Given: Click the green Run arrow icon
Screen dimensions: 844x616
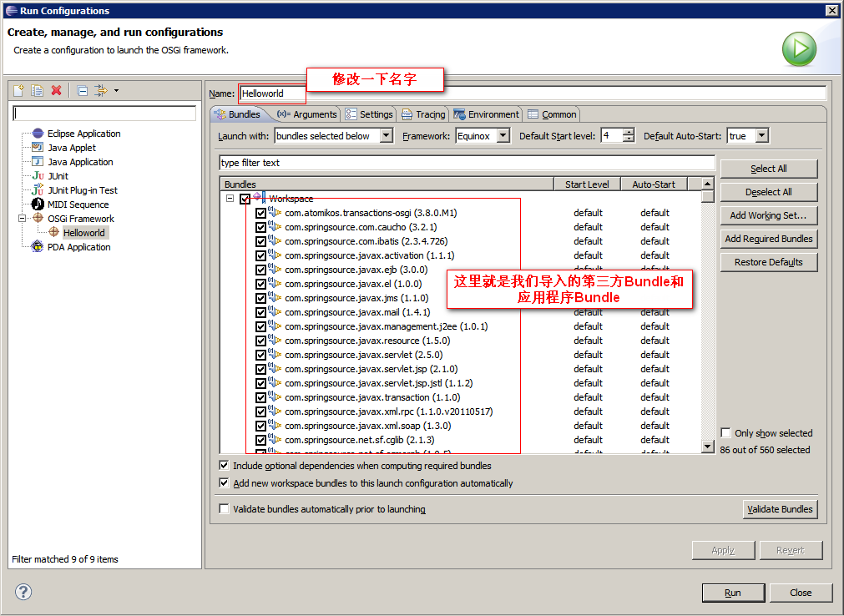Looking at the screenshot, I should tap(799, 49).
